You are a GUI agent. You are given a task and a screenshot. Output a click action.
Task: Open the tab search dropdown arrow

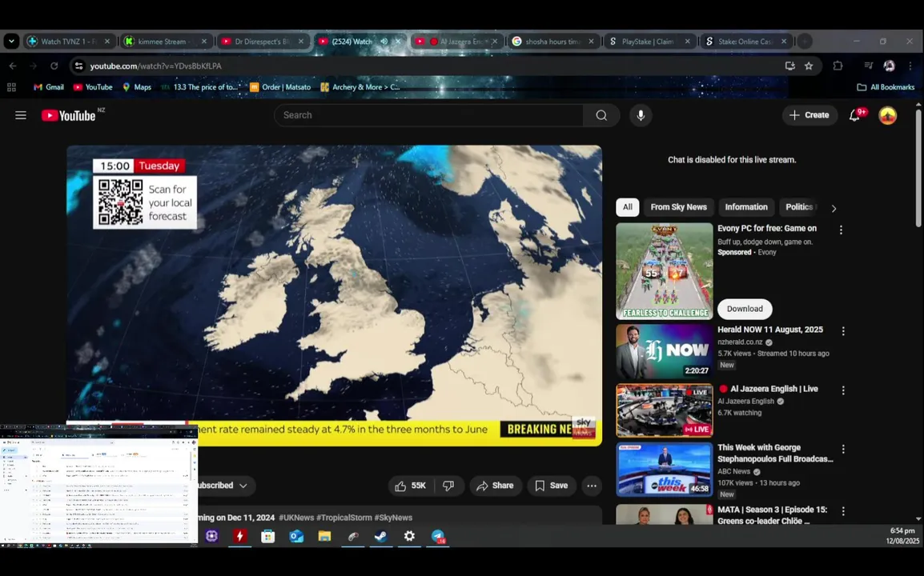pos(11,42)
